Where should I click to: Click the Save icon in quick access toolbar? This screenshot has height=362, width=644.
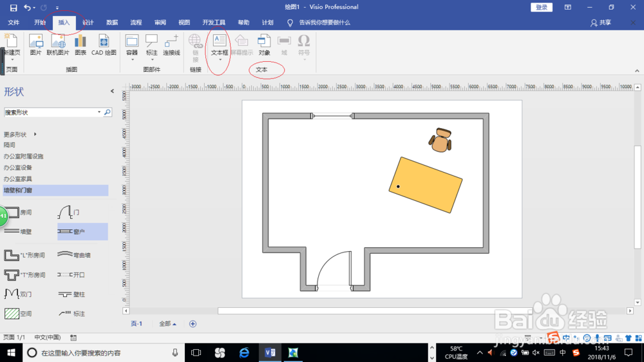coord(13,7)
